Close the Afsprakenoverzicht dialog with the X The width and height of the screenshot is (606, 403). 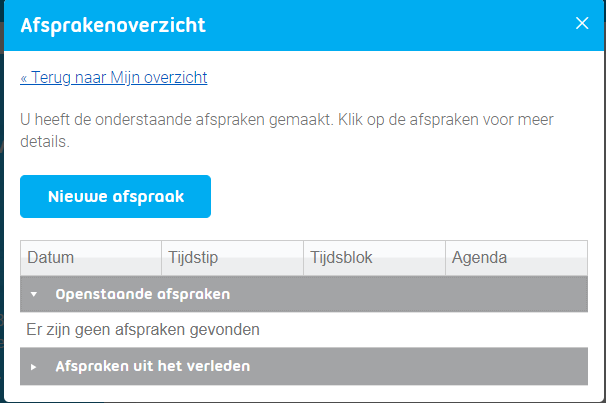582,24
